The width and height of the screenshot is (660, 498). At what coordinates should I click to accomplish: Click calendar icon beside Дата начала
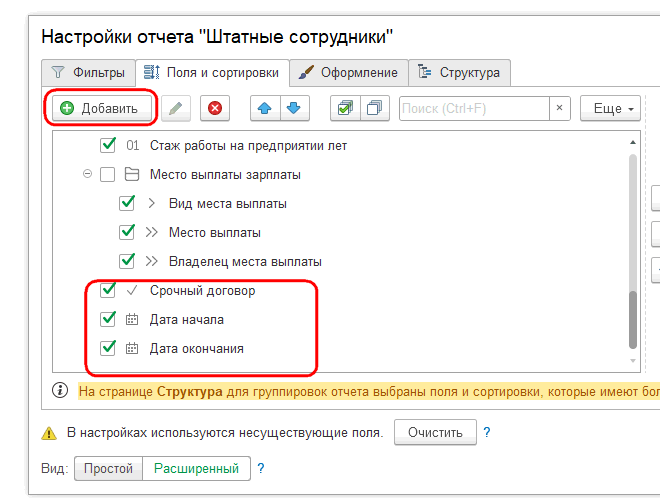tap(132, 320)
